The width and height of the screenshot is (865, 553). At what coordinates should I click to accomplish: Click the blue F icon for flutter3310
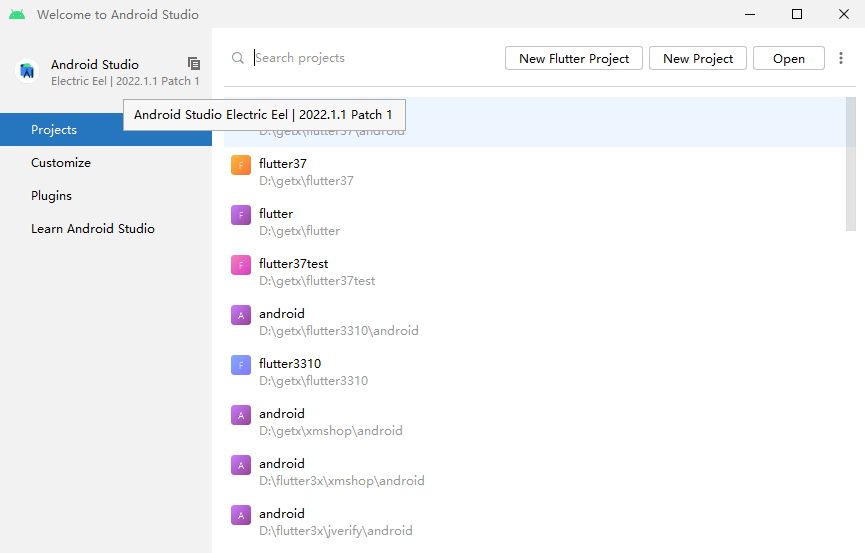(x=241, y=365)
